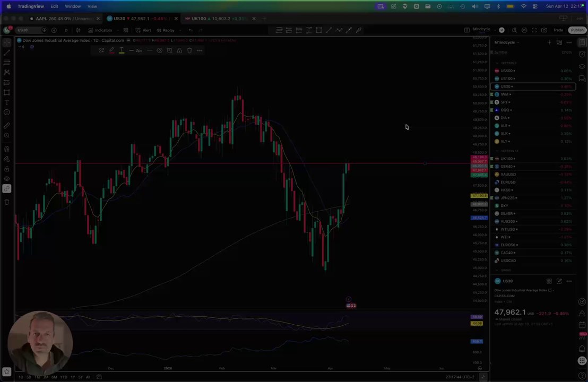Open the Fibonacci/gann tools in left toolbar
Screen dimensions: 588x382
(x=7, y=62)
